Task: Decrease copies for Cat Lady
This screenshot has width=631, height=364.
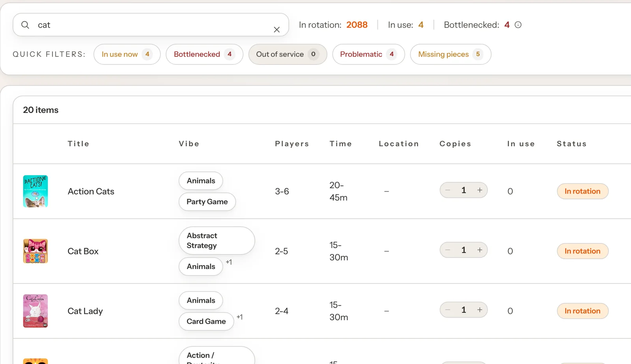Action: tap(448, 310)
